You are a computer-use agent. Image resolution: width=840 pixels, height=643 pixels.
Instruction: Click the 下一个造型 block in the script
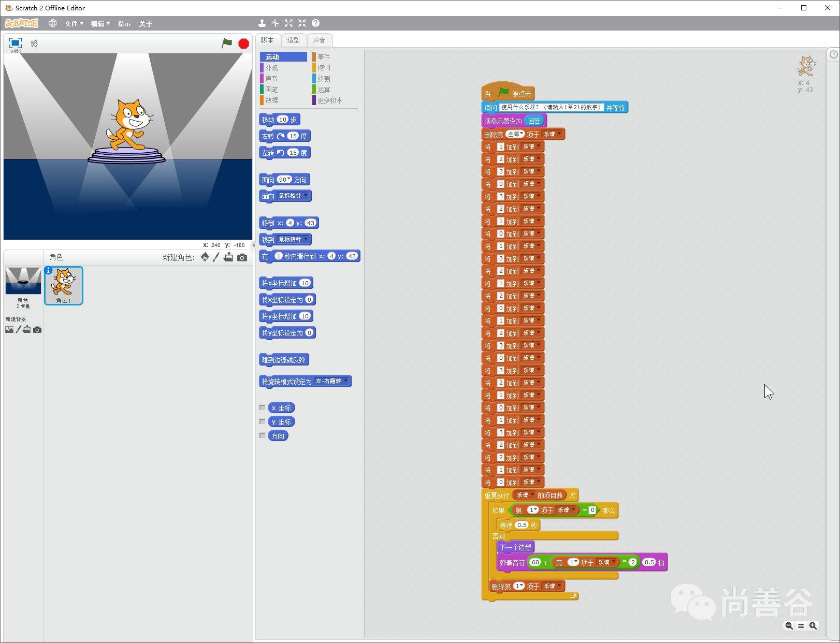coord(515,547)
